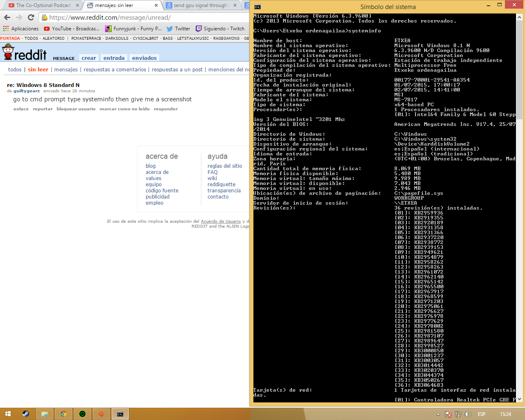
Task: Open the Funnyjunk bookmark
Action: pos(133,29)
